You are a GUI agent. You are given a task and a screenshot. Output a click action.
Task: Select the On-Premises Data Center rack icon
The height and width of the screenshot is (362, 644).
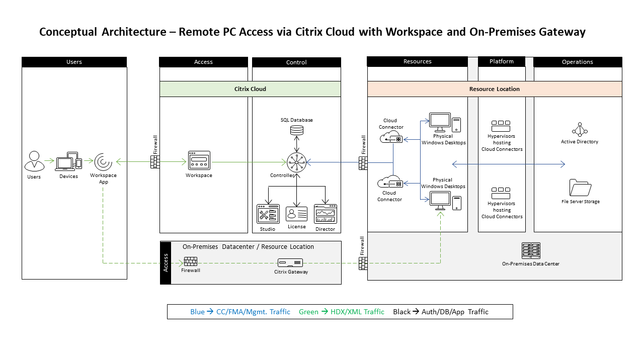(531, 250)
